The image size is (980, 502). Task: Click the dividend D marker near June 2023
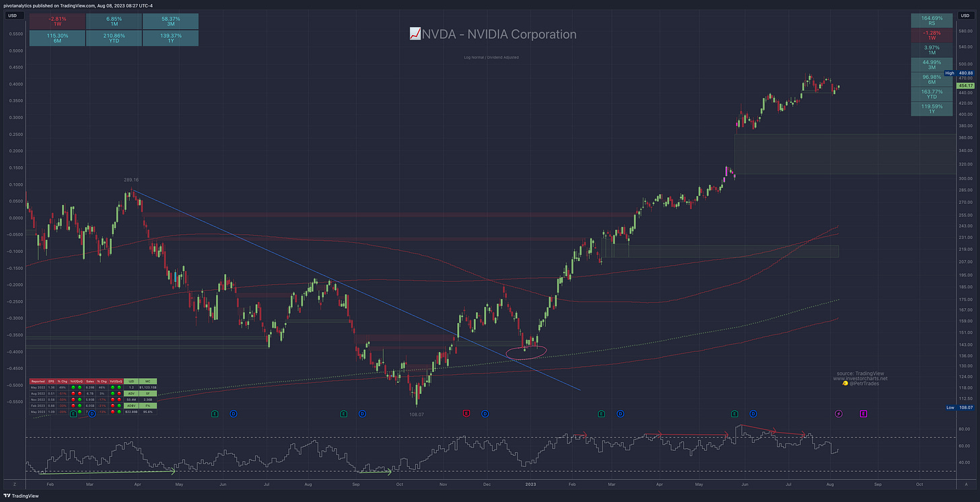(x=753, y=413)
